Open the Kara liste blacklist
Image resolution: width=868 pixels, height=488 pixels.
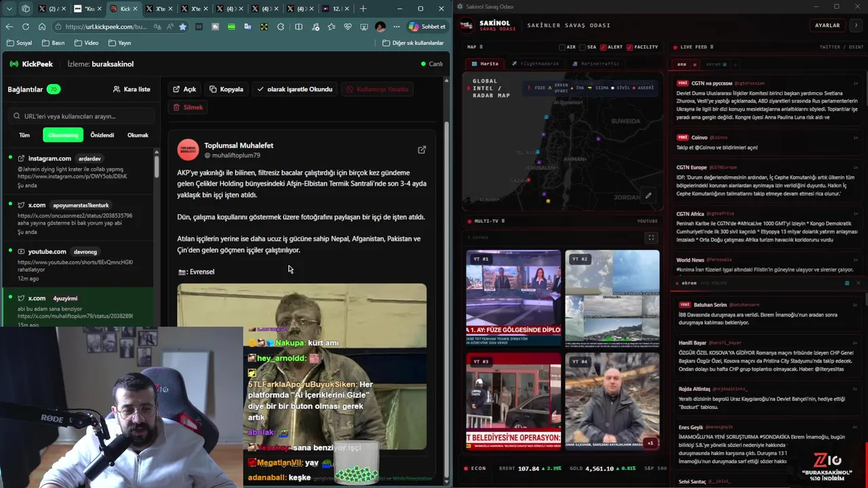point(132,89)
